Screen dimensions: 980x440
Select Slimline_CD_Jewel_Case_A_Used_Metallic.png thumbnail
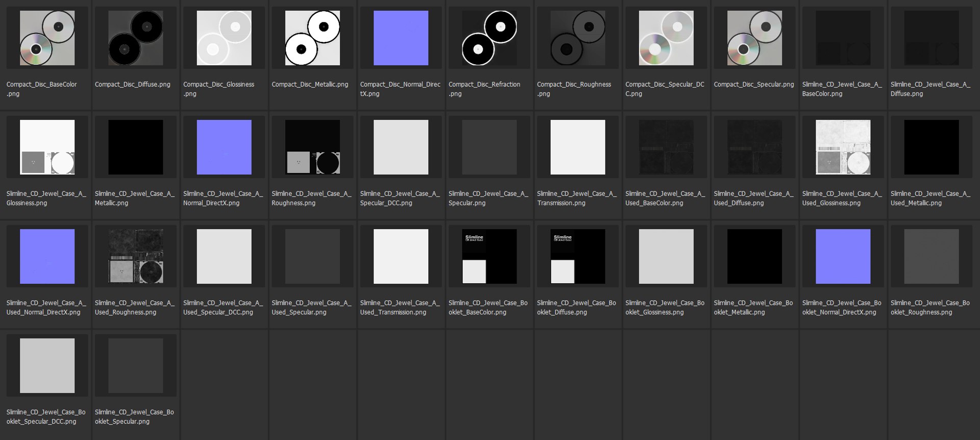click(x=932, y=147)
